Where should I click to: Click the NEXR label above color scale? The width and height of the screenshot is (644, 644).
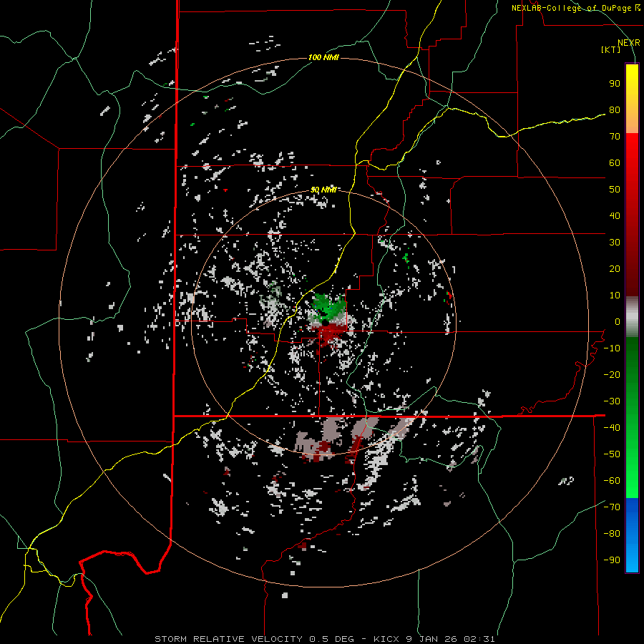[629, 43]
